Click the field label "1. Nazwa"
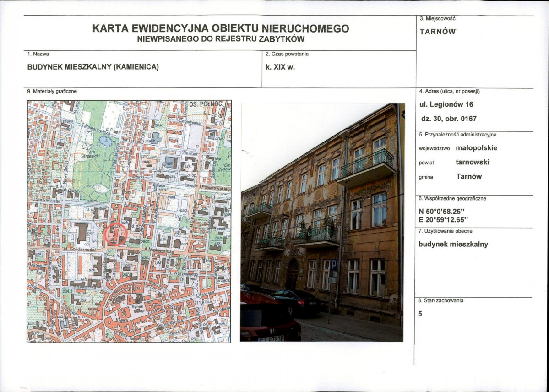Screen dimensions: 549x392 [x=38, y=54]
